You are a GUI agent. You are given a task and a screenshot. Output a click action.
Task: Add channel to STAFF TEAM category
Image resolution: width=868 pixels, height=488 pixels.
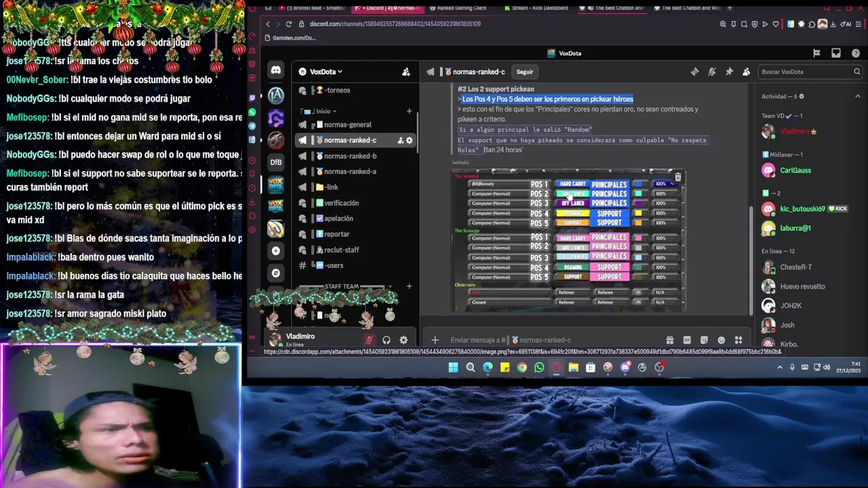pos(409,287)
